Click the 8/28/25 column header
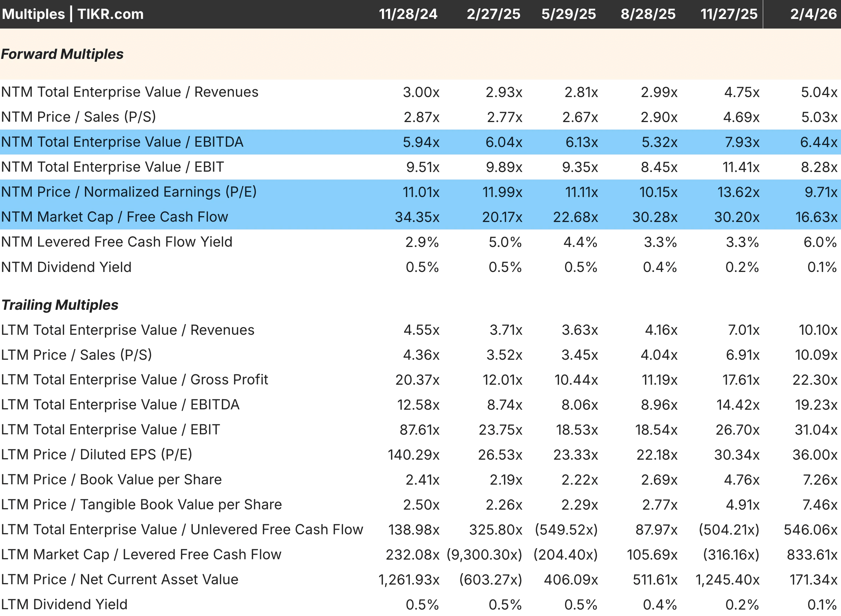Screen dimensions: 841x616 (x=648, y=14)
